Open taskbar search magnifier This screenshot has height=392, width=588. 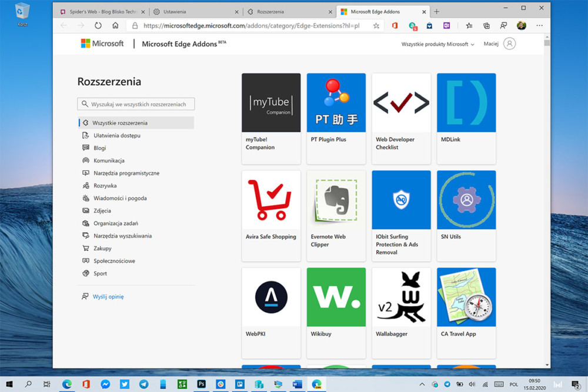coord(28,384)
